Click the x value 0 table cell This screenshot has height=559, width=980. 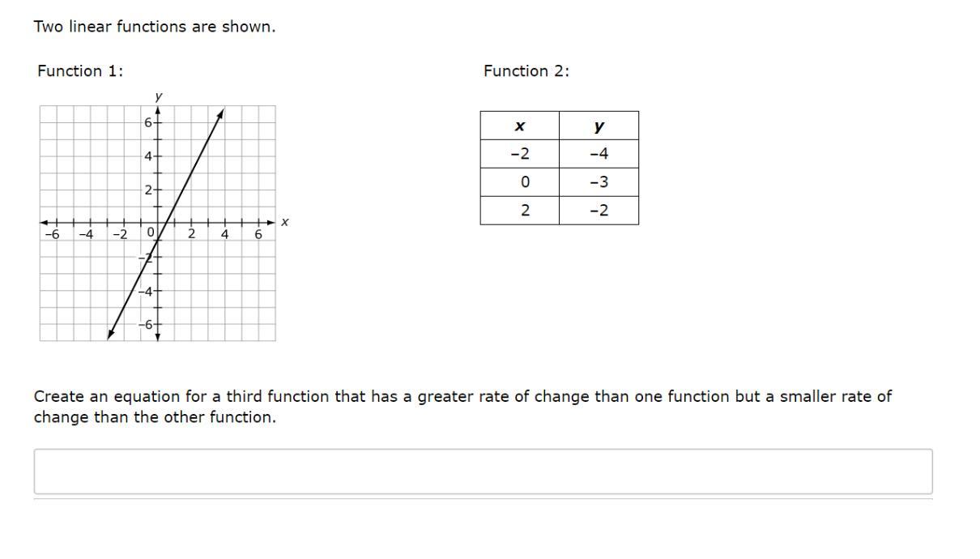[x=519, y=182]
